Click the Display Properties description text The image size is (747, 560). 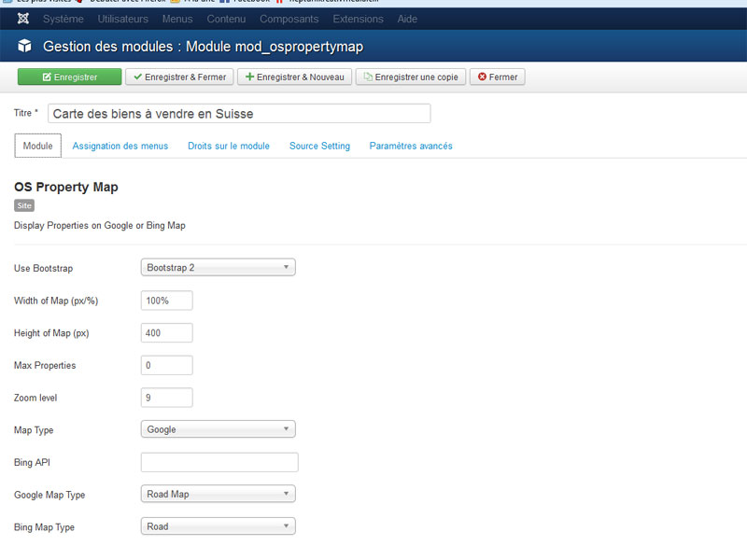pyautogui.click(x=100, y=226)
